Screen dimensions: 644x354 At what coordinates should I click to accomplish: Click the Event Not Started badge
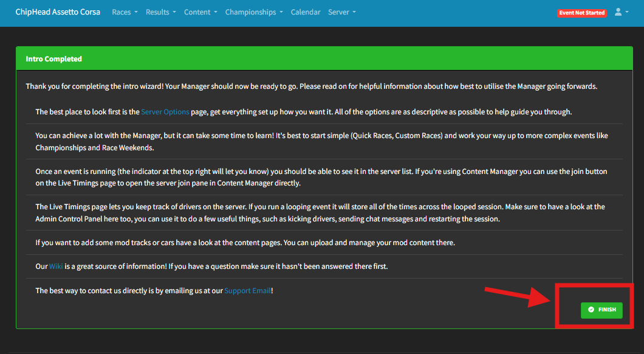coord(581,13)
